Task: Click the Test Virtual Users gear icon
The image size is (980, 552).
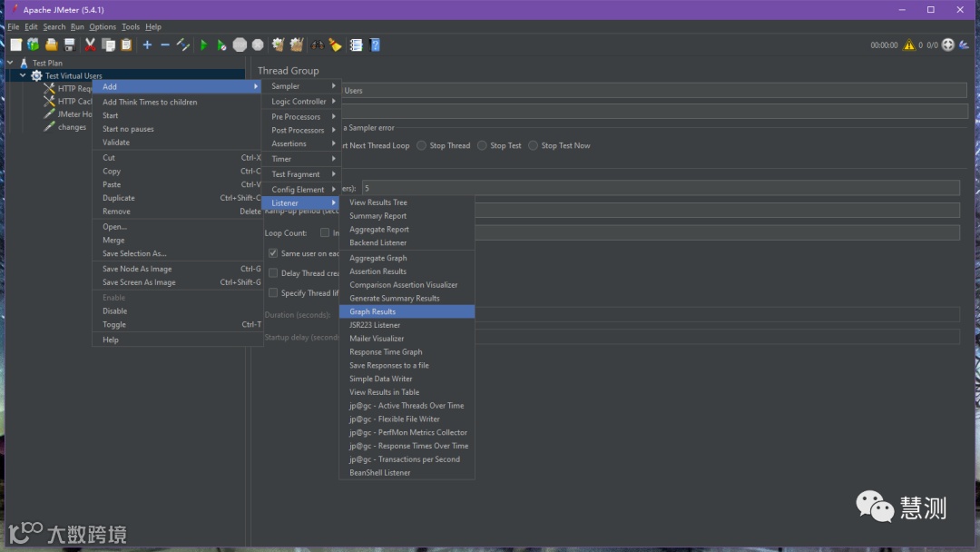Action: pyautogui.click(x=36, y=75)
